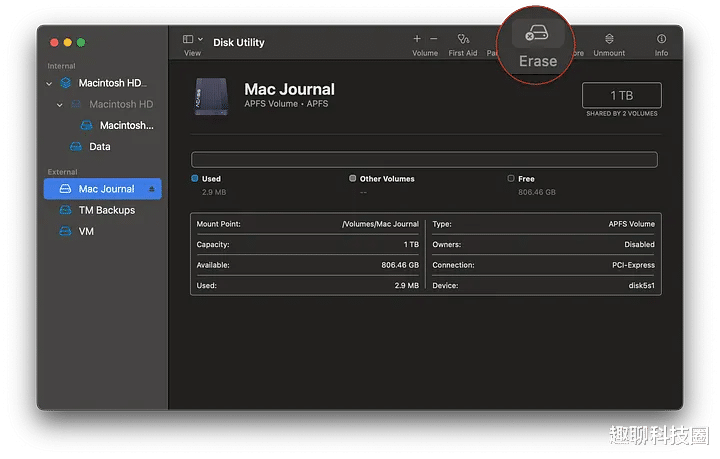Screen dimensions: 720x459
Task: Click the Mac Journal drive image
Action: coord(211,97)
